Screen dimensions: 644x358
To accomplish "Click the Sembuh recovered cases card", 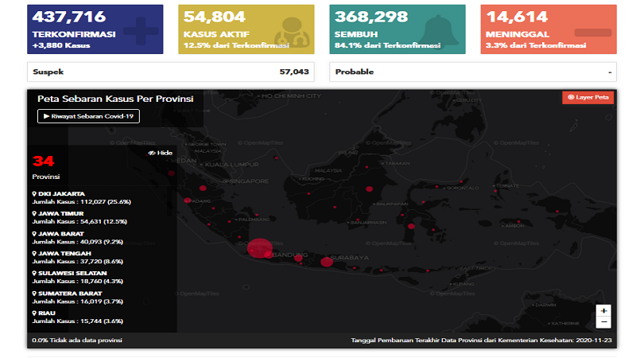I will [398, 29].
